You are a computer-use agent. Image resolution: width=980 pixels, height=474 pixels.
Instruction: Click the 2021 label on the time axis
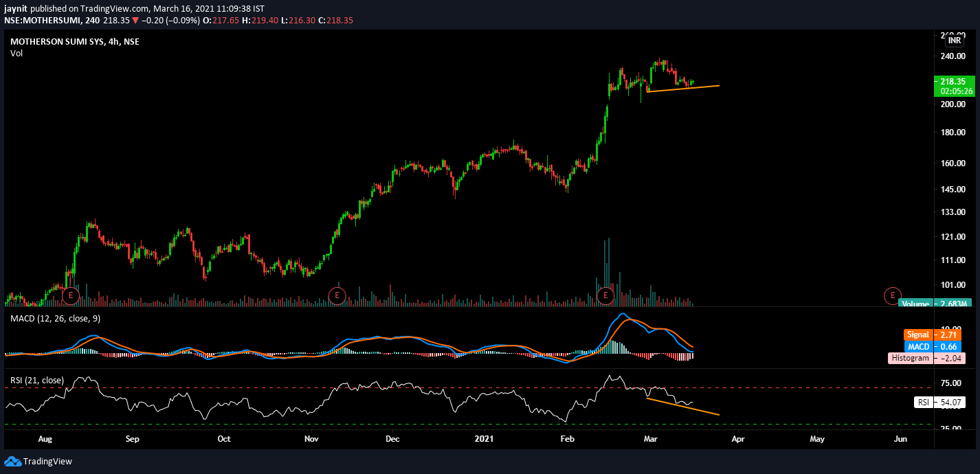(485, 438)
